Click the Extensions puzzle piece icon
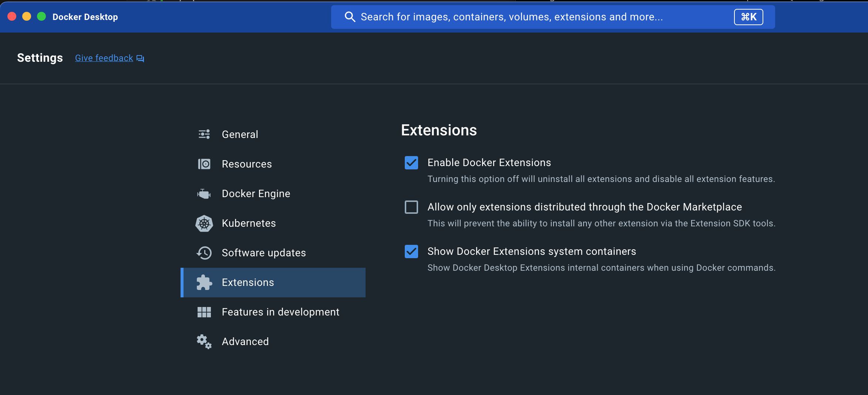This screenshot has width=868, height=395. (204, 283)
